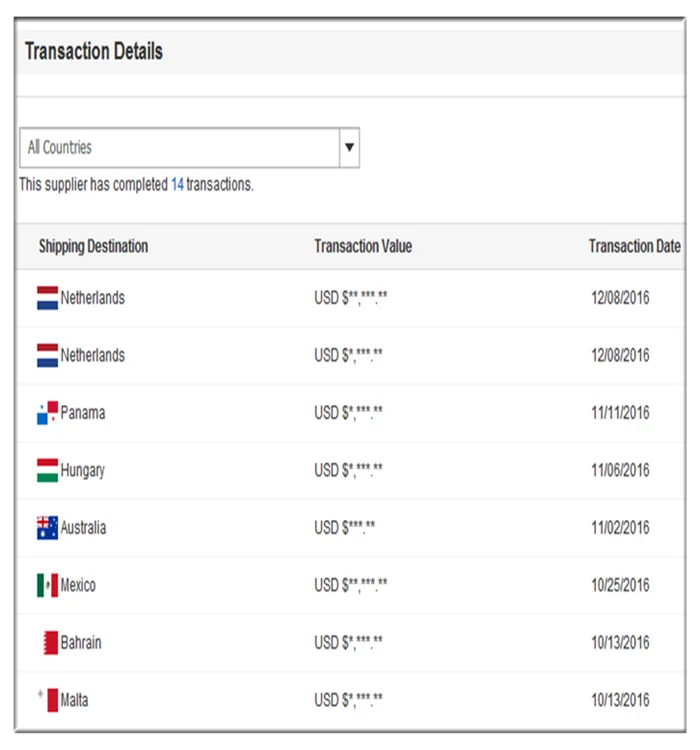Open the 14 transactions link

(177, 185)
